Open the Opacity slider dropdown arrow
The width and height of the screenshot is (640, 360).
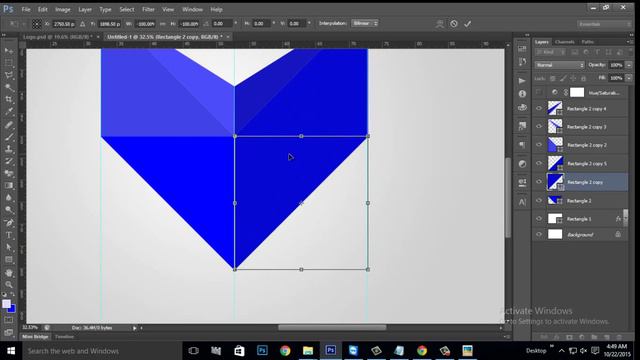coord(629,65)
